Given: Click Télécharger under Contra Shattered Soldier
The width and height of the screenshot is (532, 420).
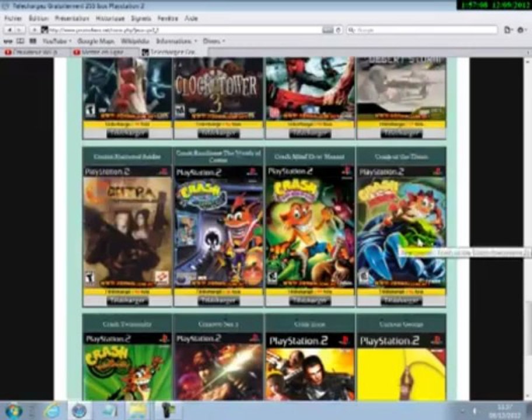Looking at the screenshot, I should click(127, 301).
